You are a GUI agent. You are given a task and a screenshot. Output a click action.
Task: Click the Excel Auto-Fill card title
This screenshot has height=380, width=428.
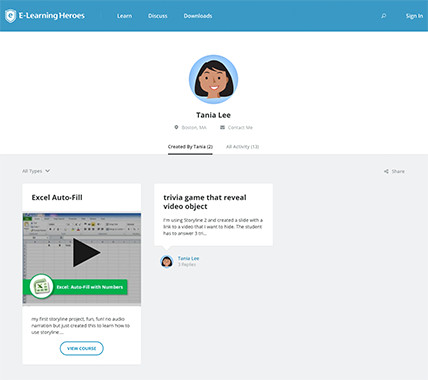57,197
